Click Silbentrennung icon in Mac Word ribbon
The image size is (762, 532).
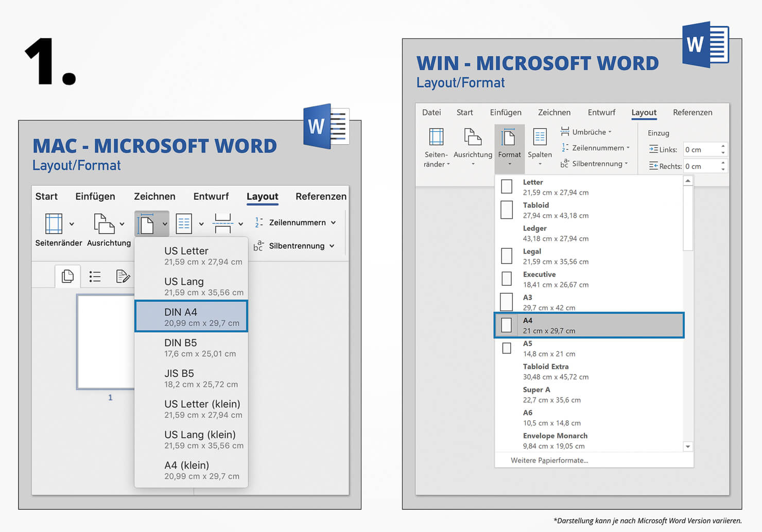[x=258, y=246]
